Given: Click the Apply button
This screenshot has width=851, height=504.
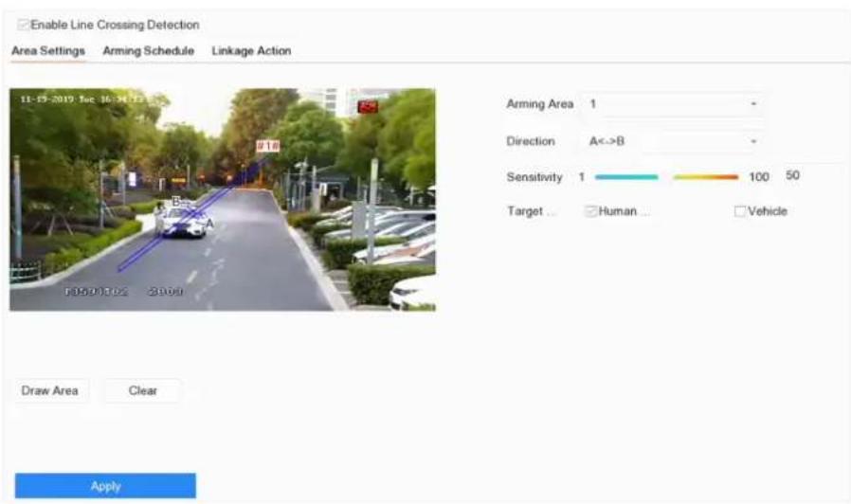Looking at the screenshot, I should 105,486.
